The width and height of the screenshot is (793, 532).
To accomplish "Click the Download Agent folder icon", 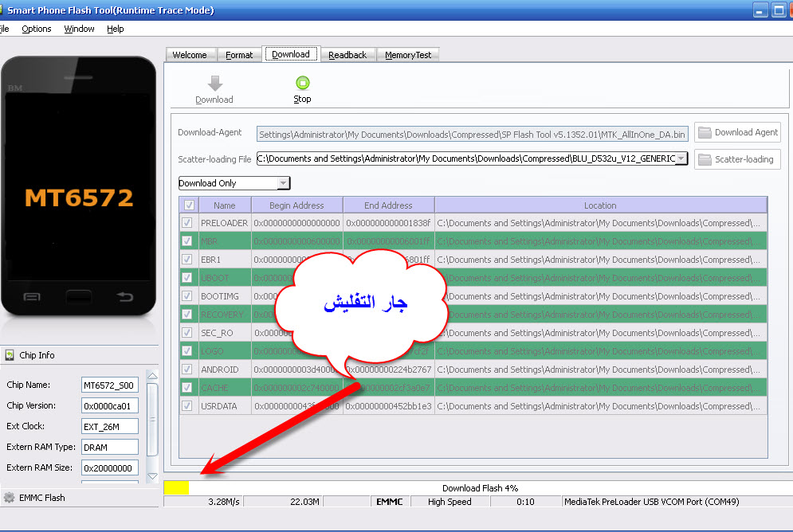I will click(705, 132).
